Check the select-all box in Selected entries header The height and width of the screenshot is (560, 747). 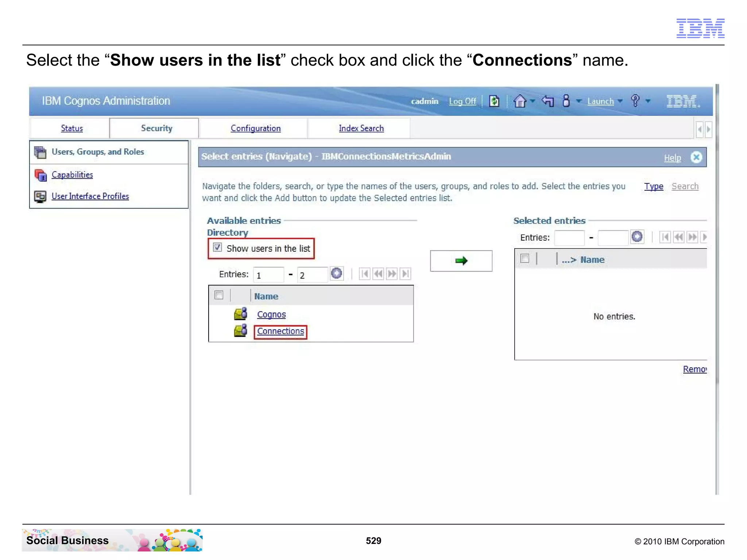pos(525,258)
